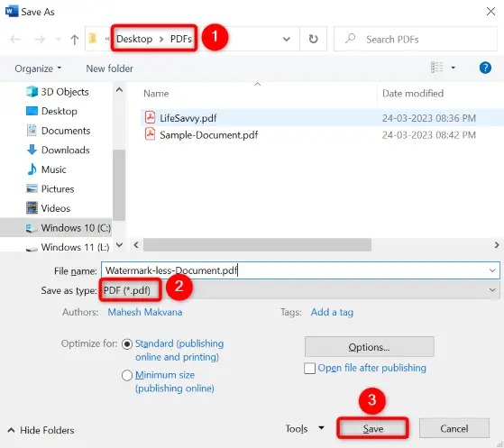Click the horizontal scrollbar in file list
Image resolution: width=504 pixels, height=448 pixels.
click(x=257, y=245)
